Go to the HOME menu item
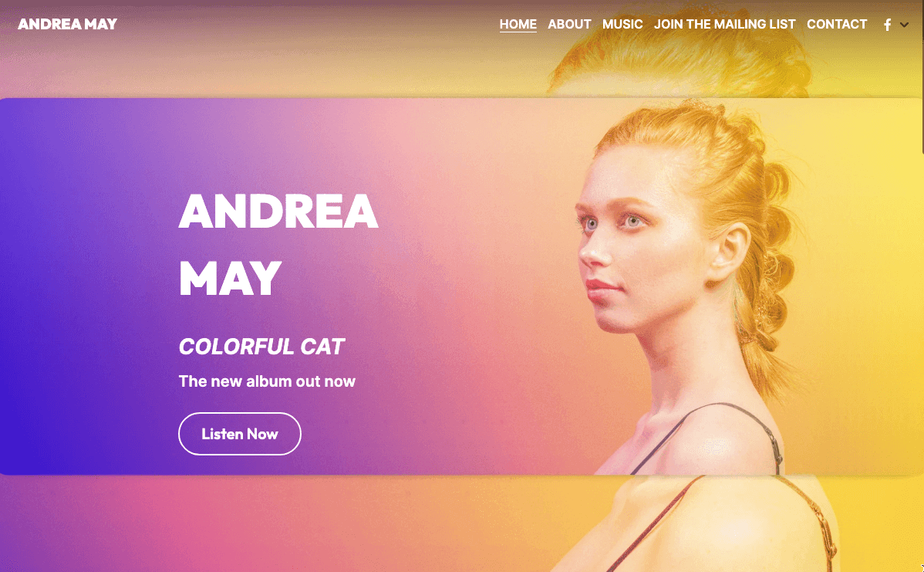Viewport: 924px width, 572px height. [x=518, y=24]
